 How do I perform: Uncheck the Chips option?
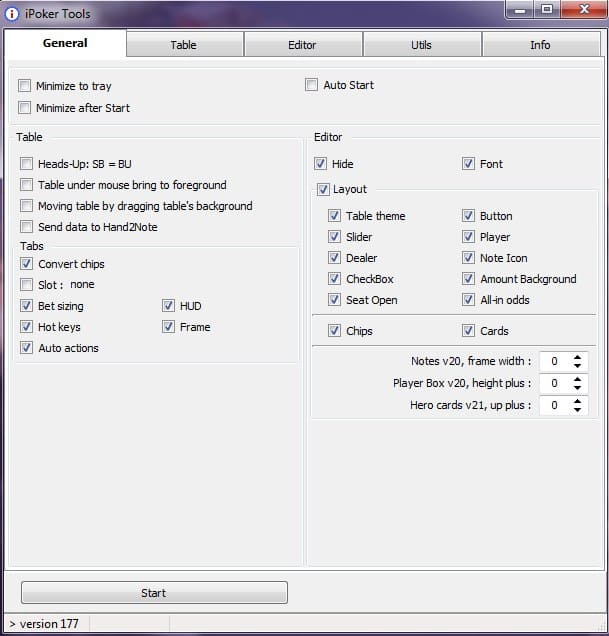[334, 331]
